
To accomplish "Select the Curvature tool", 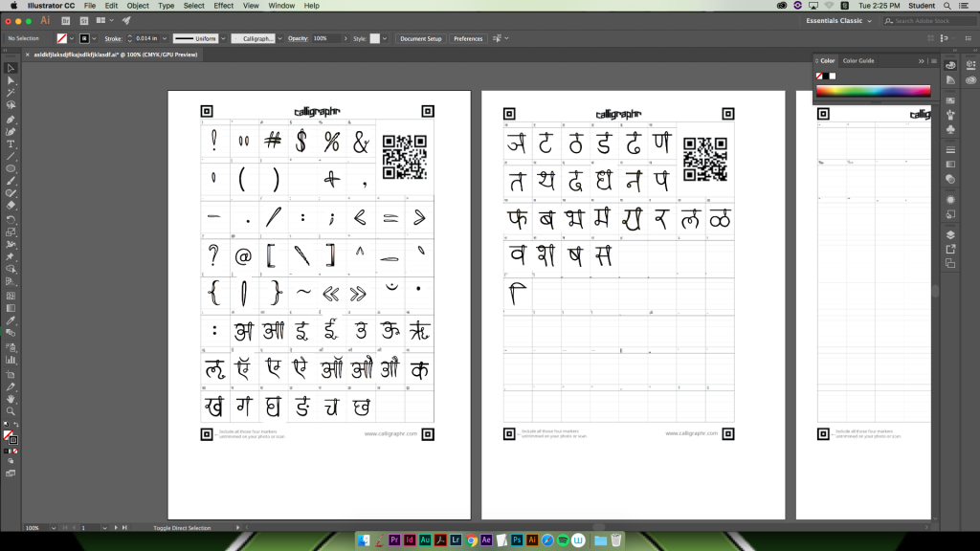I will pyautogui.click(x=11, y=132).
